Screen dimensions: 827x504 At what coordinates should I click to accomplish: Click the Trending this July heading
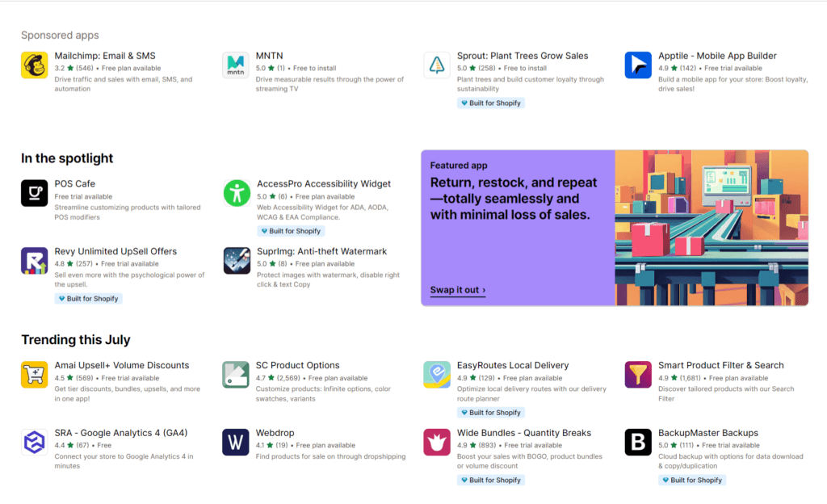pos(76,339)
